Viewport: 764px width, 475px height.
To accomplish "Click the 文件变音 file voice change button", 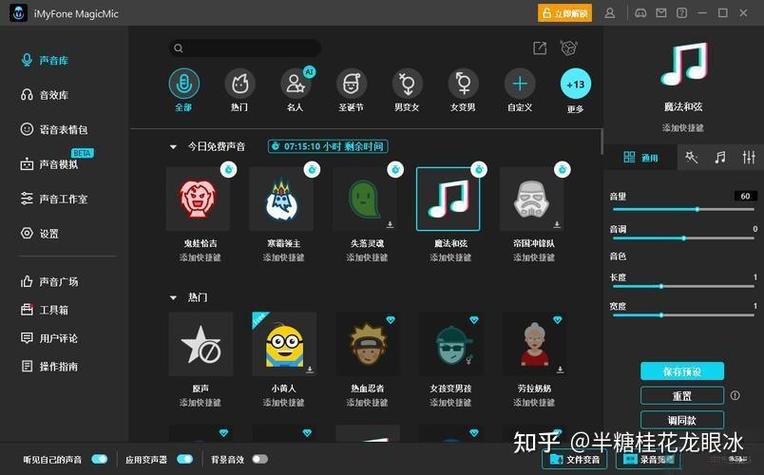I will tap(575, 459).
